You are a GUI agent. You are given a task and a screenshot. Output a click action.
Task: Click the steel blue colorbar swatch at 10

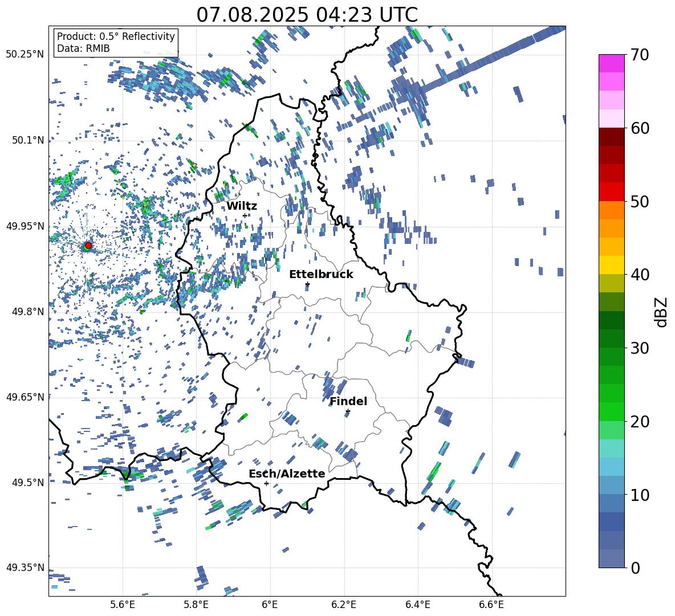coord(611,503)
